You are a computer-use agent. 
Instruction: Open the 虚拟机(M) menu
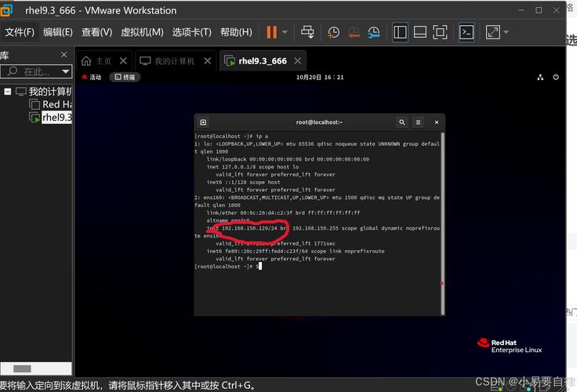pos(142,32)
